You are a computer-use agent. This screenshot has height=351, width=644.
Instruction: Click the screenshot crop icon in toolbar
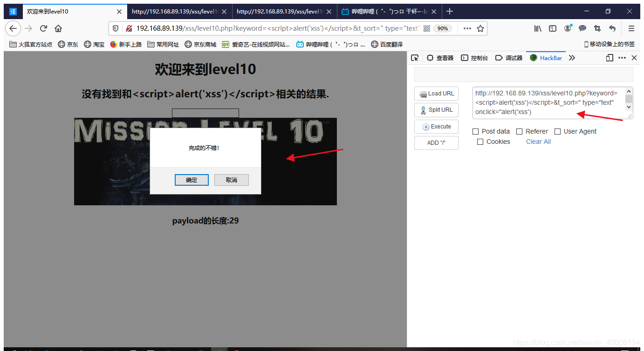(597, 28)
